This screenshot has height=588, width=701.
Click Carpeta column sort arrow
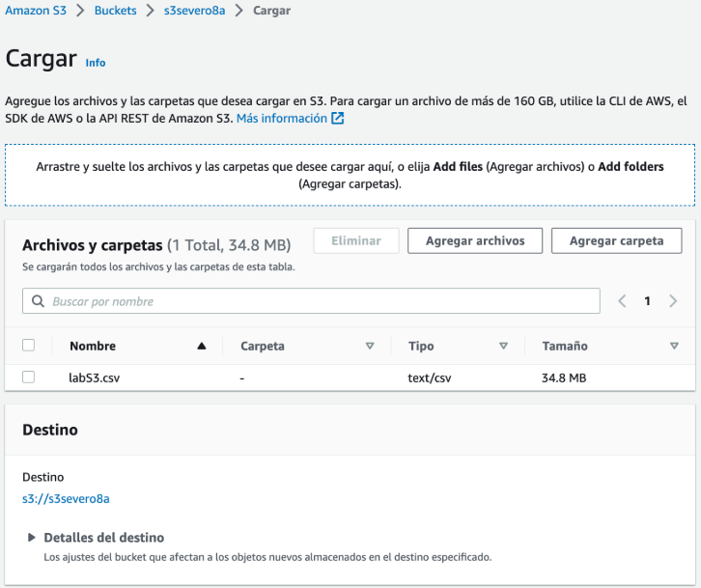pos(370,346)
